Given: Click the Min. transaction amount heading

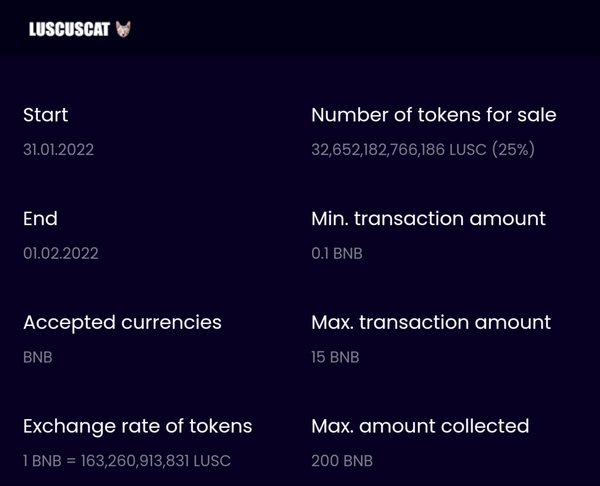Looking at the screenshot, I should [429, 219].
